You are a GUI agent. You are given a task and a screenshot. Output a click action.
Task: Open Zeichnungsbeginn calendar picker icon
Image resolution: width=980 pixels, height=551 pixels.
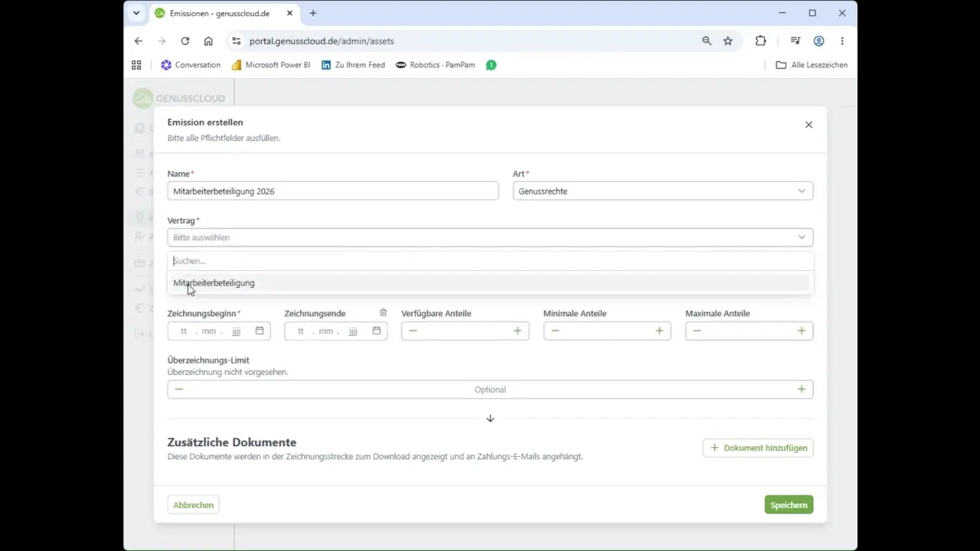click(260, 331)
